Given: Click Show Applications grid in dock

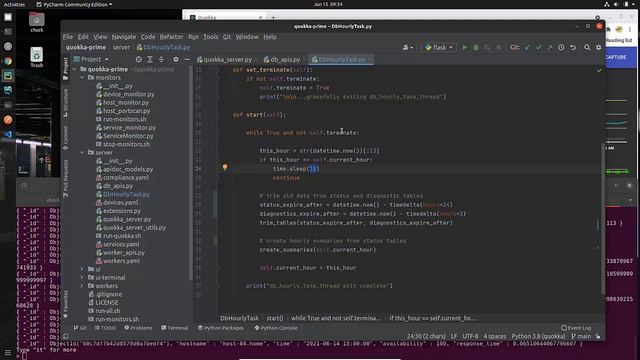Looking at the screenshot, I should [7, 352].
